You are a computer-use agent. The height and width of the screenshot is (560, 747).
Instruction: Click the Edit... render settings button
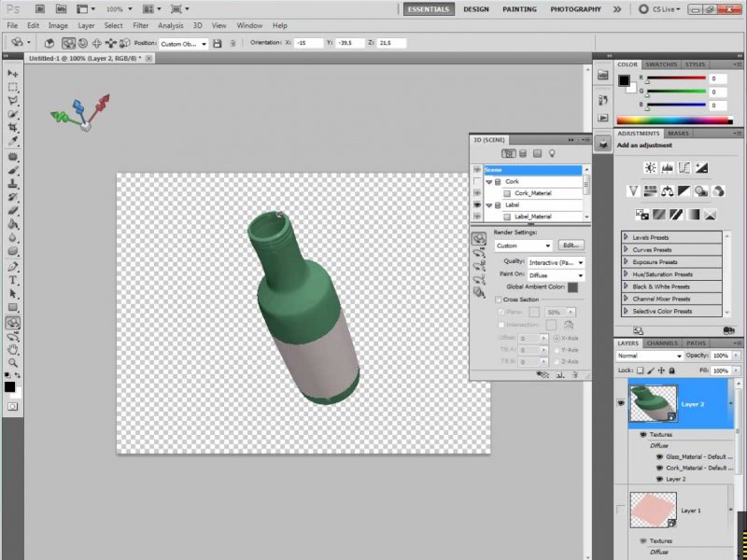point(571,245)
